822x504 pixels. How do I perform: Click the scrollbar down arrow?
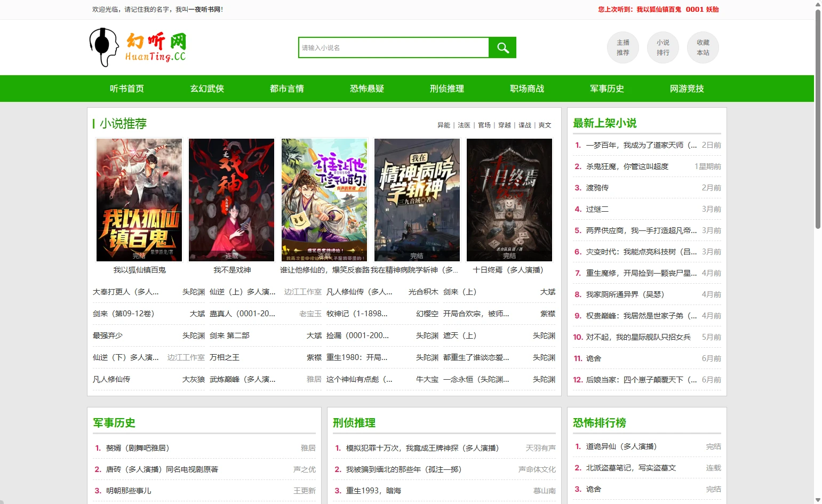[818, 500]
